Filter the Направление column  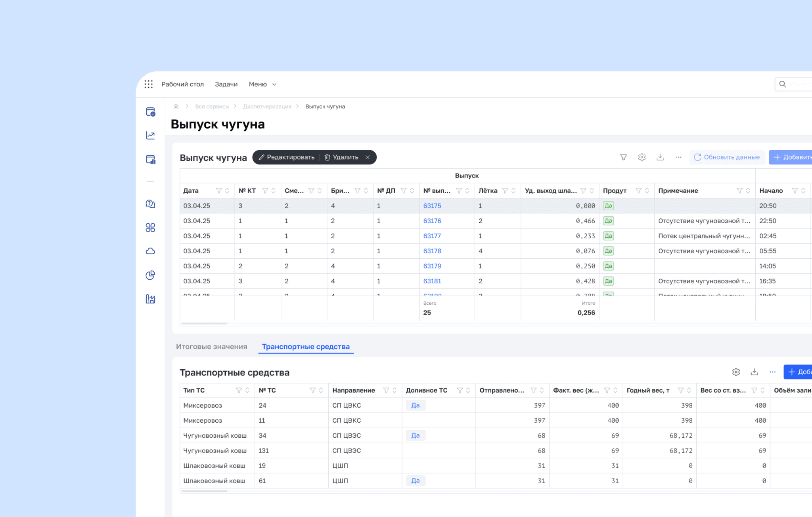[x=386, y=390]
